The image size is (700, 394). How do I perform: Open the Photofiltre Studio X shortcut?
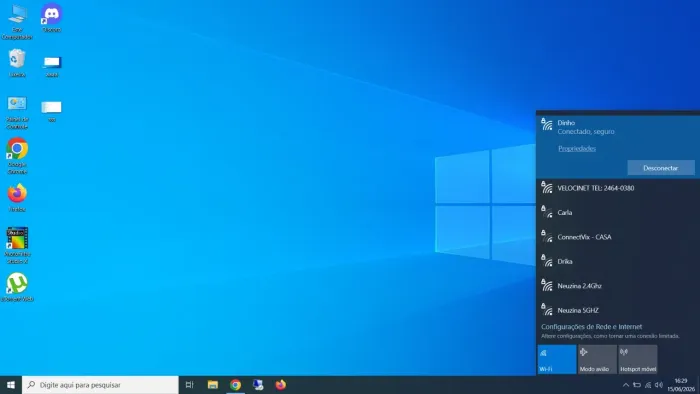tap(17, 245)
